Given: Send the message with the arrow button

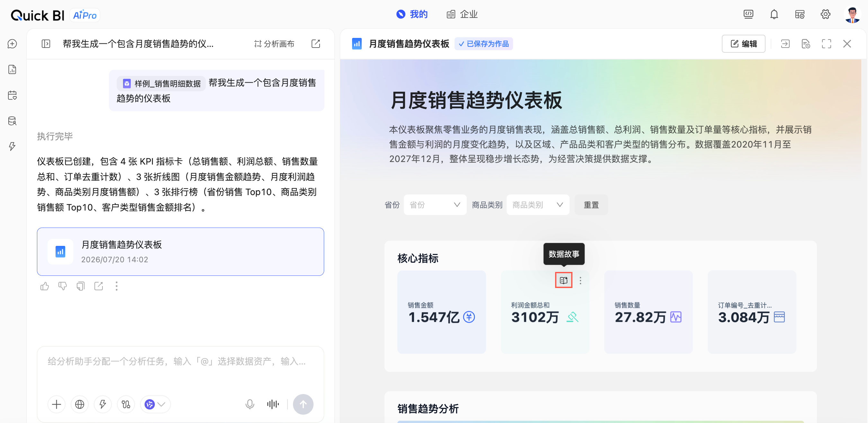Looking at the screenshot, I should point(303,404).
